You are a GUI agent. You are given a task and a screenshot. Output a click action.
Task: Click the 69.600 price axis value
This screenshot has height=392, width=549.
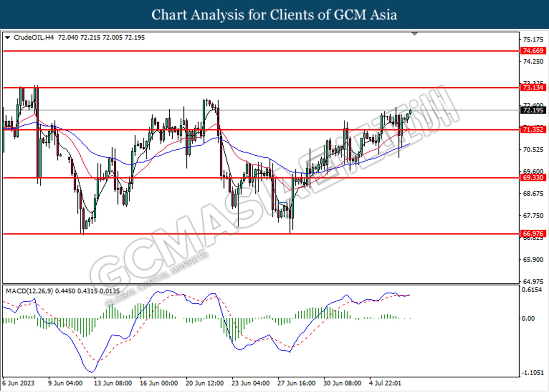point(533,171)
